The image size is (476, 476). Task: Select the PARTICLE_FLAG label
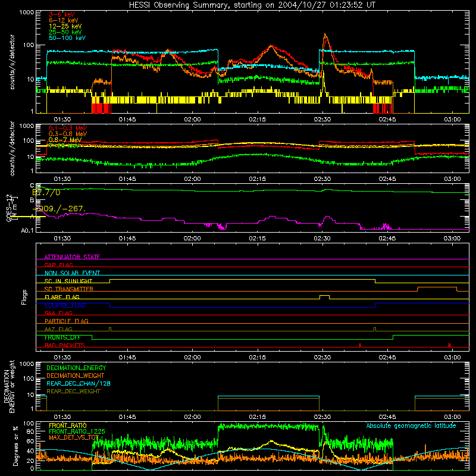tap(67, 321)
